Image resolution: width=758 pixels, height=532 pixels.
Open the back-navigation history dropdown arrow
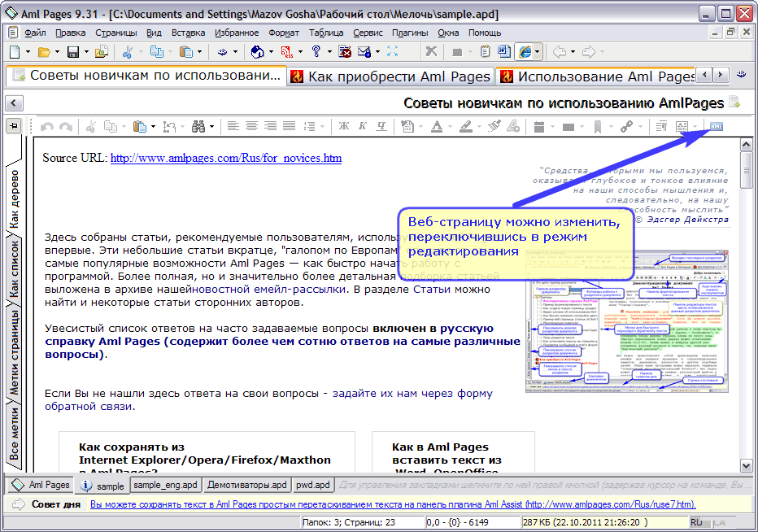tap(573, 52)
